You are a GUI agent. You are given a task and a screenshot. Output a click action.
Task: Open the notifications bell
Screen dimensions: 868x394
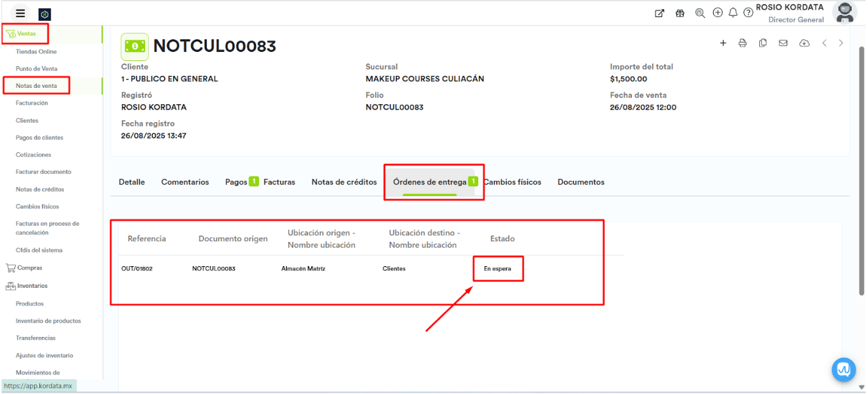733,13
